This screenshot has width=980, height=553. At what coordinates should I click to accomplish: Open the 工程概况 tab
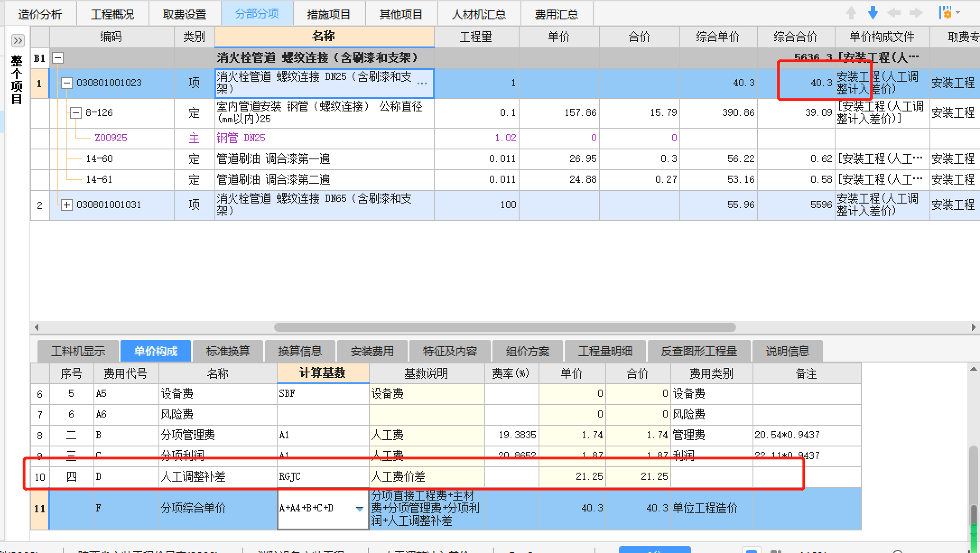click(112, 14)
